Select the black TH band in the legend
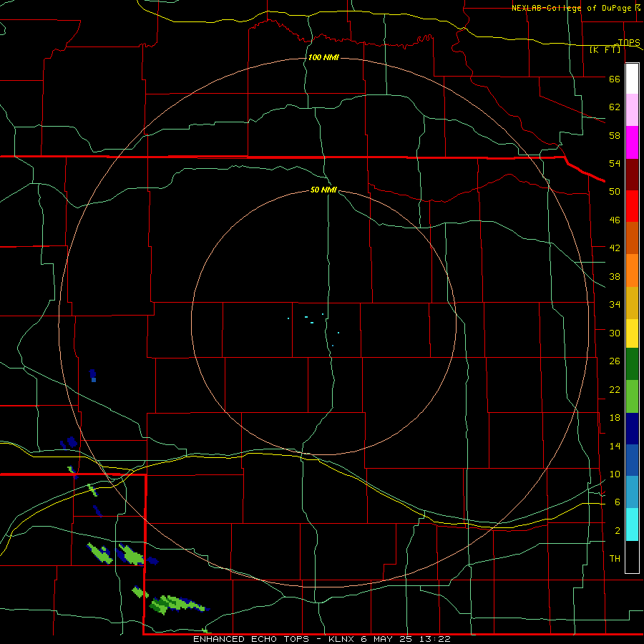The width and height of the screenshot is (644, 644). coord(632,557)
